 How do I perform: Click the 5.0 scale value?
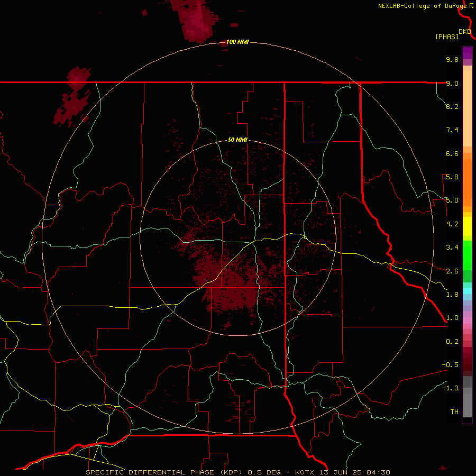(x=452, y=200)
